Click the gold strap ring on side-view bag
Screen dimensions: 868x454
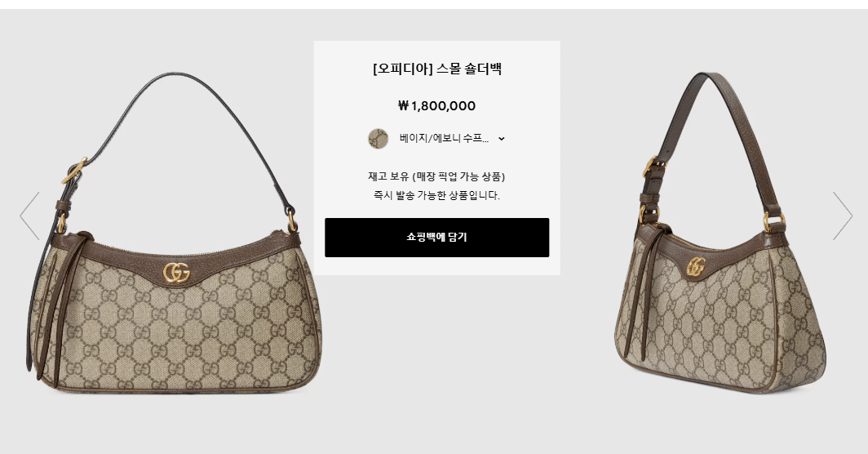coord(774,221)
